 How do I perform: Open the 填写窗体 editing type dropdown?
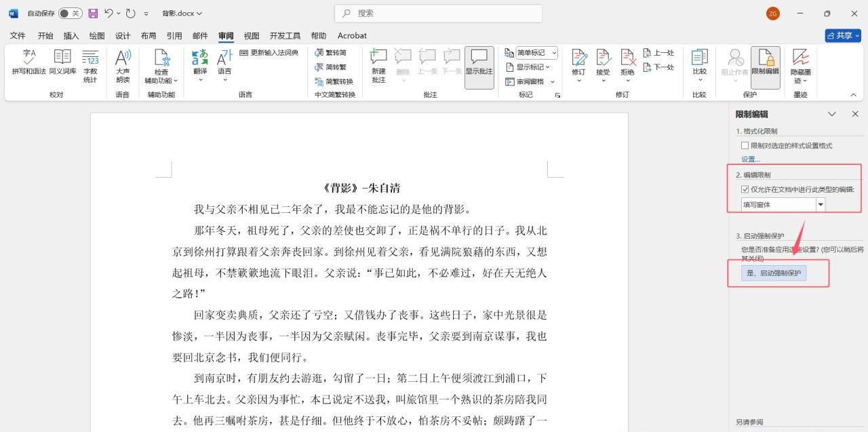(x=821, y=203)
